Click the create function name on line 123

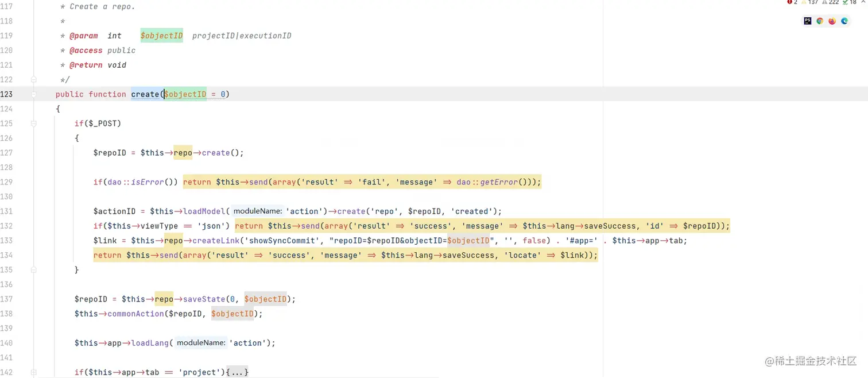[145, 94]
